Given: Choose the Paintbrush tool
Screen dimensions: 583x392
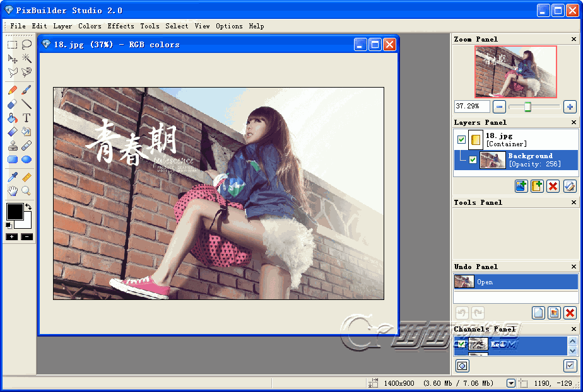Looking at the screenshot, I should (x=26, y=90).
